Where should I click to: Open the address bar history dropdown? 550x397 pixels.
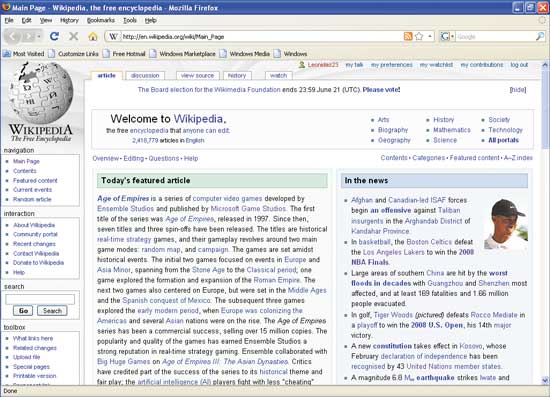pyautogui.click(x=430, y=36)
